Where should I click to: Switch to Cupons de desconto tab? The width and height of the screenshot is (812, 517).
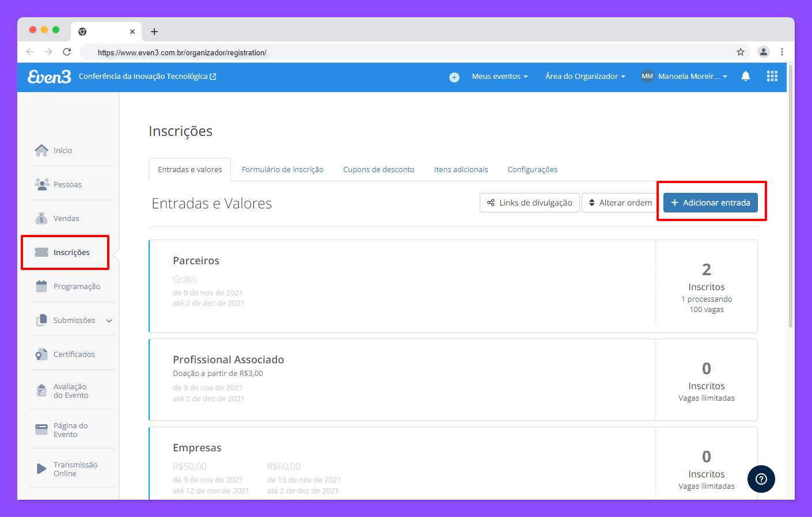(x=379, y=169)
